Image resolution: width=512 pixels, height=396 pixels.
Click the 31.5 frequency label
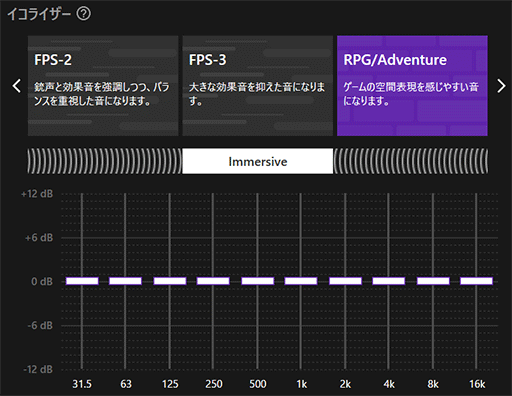point(82,384)
